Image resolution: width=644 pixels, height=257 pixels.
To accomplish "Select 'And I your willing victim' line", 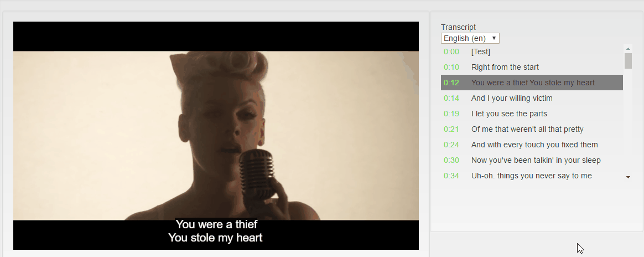I will (x=532, y=98).
